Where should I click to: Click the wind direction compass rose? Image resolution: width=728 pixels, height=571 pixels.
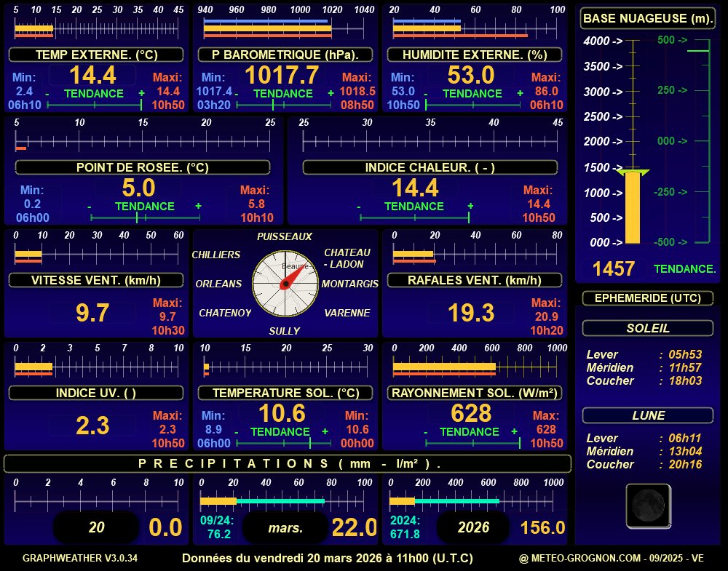[285, 284]
